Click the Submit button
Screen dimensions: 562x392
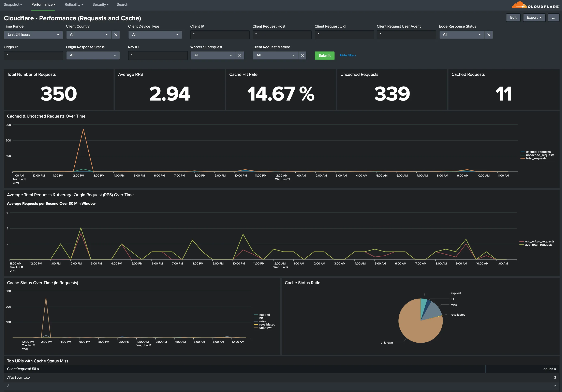324,56
